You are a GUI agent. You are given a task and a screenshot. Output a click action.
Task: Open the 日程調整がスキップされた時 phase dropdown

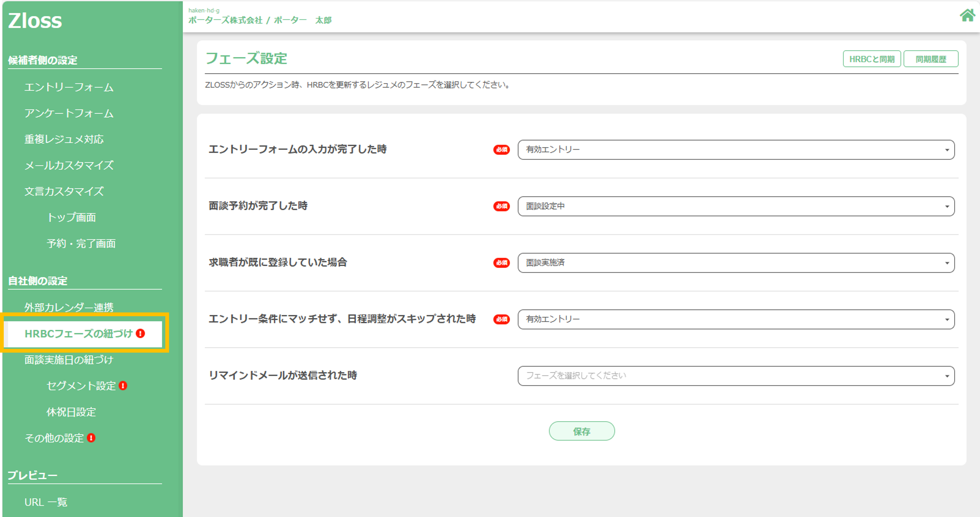point(735,319)
